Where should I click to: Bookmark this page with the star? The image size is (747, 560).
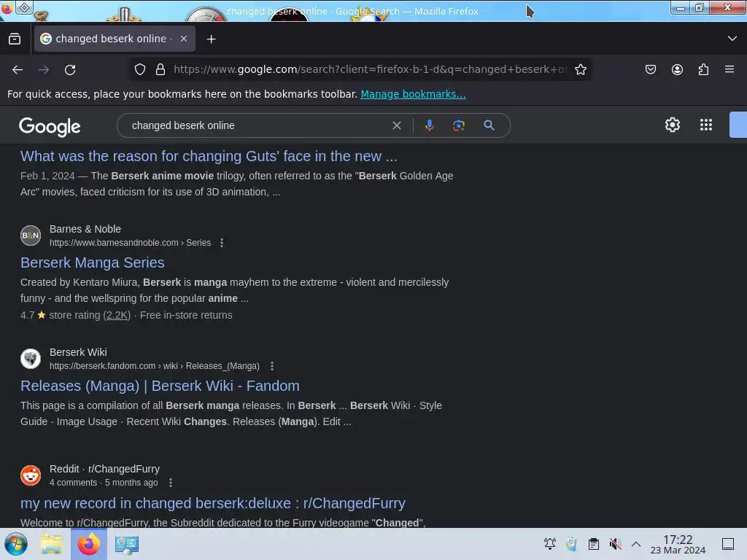click(580, 69)
